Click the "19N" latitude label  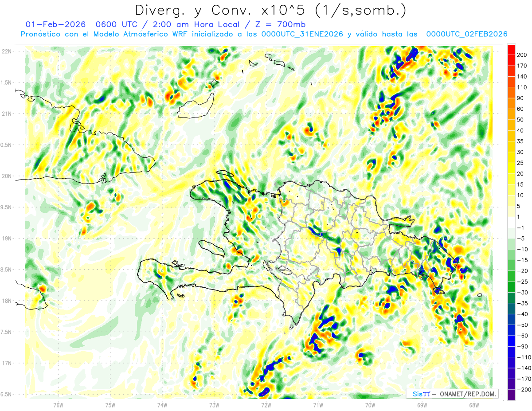[x=7, y=239]
